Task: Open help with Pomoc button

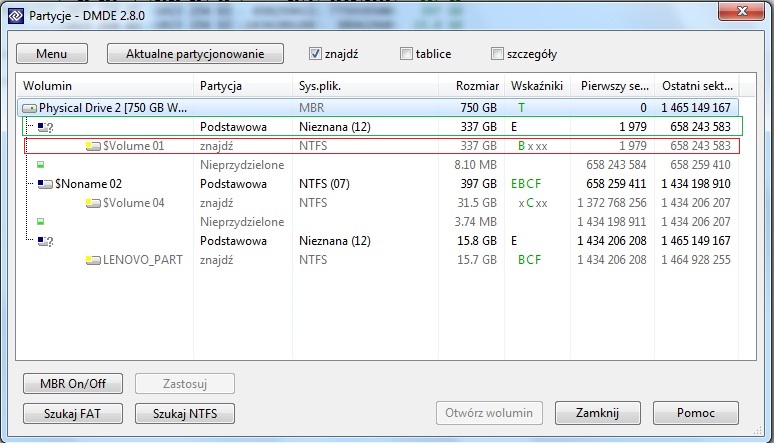Action: pos(696,412)
